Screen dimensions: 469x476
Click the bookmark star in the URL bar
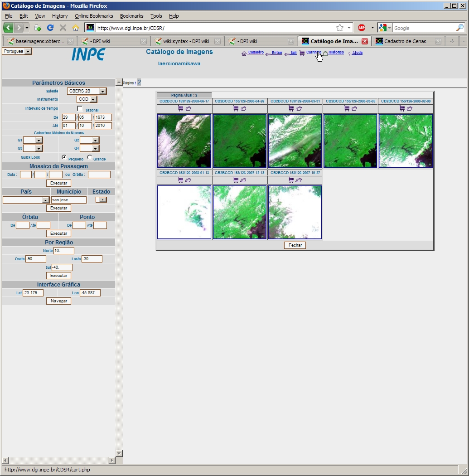[340, 28]
